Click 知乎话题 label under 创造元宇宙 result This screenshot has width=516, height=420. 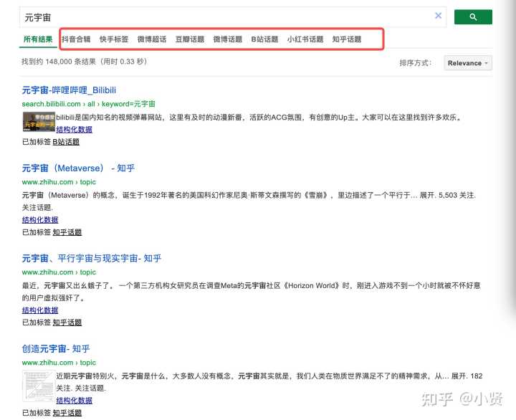pyautogui.click(x=67, y=413)
